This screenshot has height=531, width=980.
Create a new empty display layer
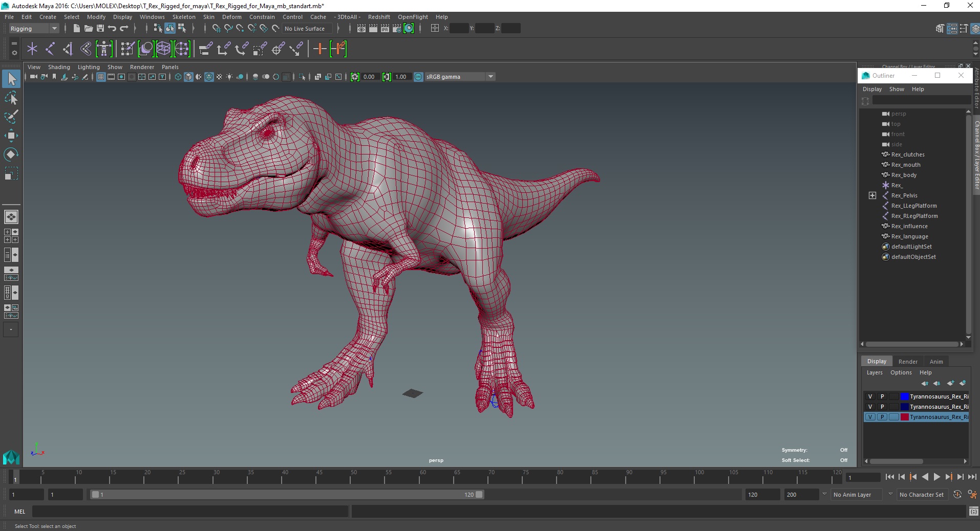(950, 383)
